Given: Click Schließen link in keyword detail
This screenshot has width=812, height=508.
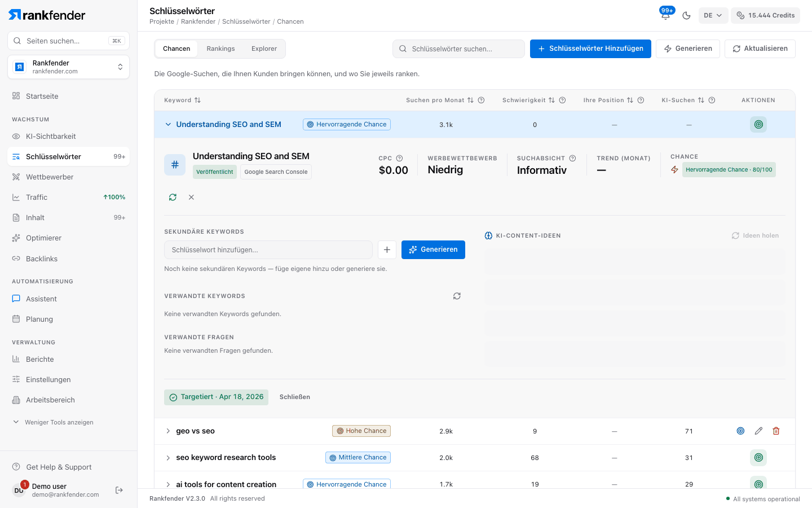Looking at the screenshot, I should tap(295, 397).
